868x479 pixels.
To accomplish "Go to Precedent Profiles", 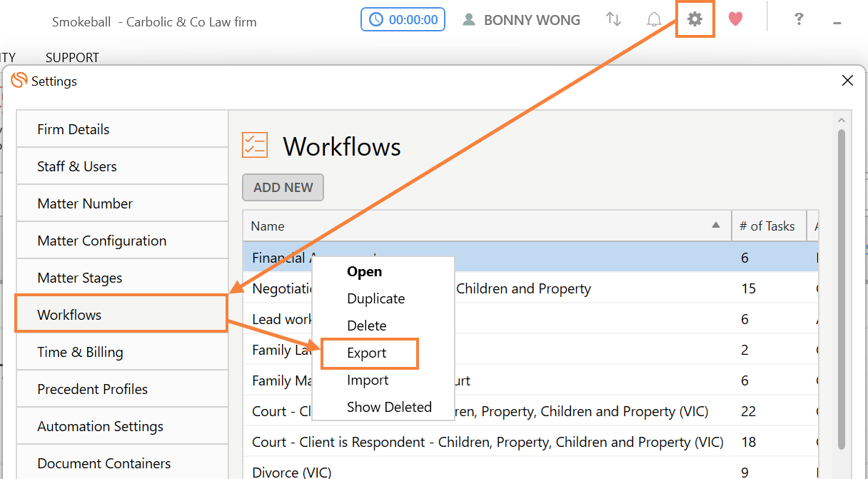I will [122, 389].
